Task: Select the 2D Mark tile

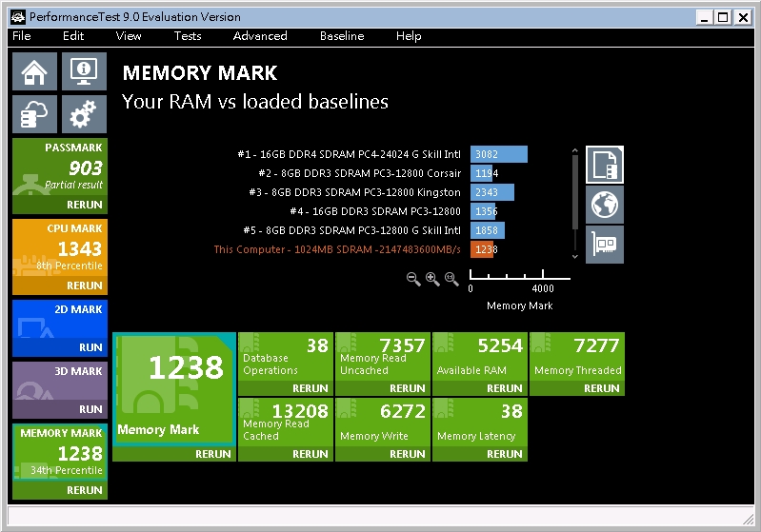Action: coord(60,319)
